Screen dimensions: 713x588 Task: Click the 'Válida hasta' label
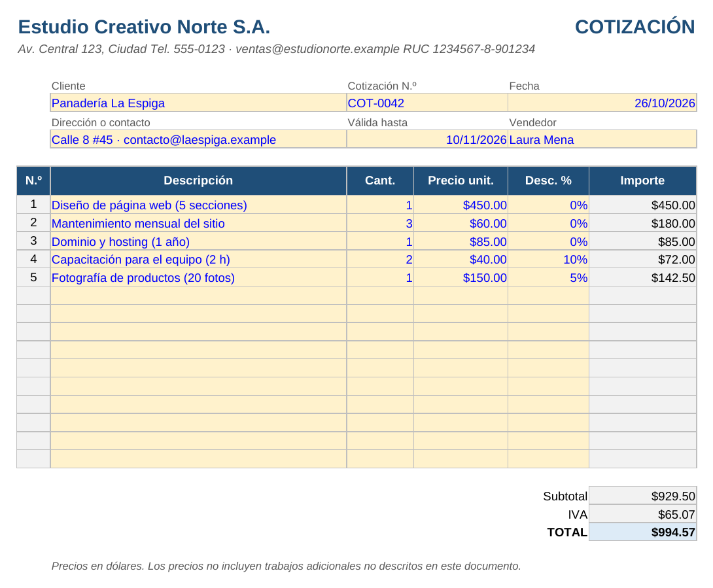[x=377, y=123]
